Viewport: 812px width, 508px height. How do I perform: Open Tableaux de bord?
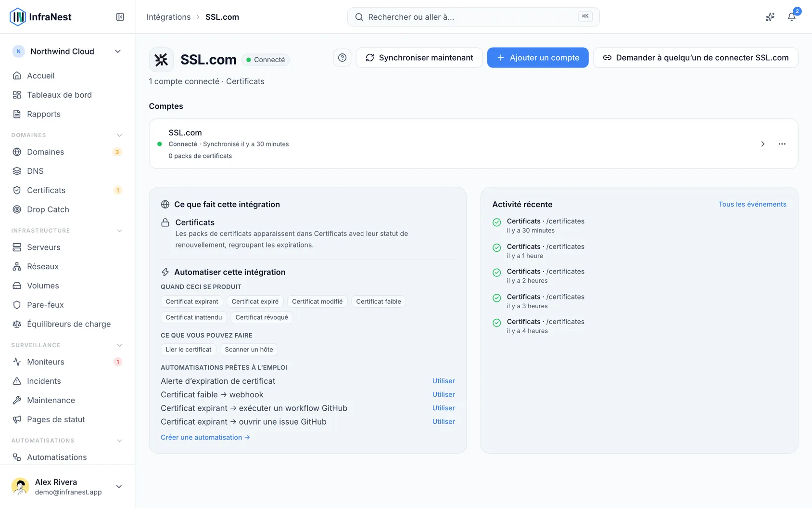pyautogui.click(x=67, y=95)
